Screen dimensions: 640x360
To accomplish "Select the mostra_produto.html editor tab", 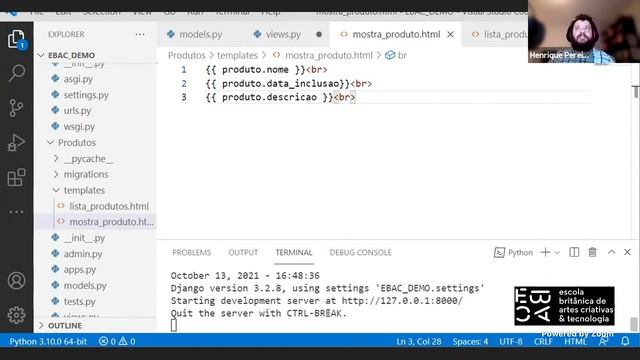I will click(396, 35).
